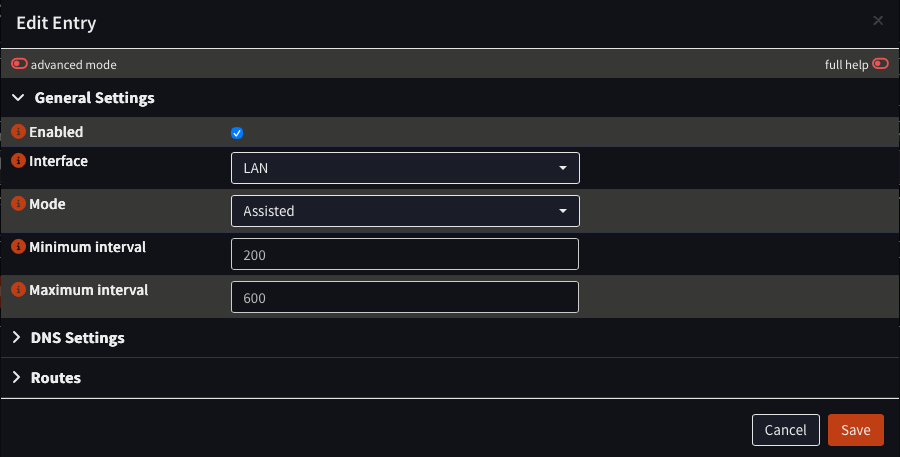Click the info icon next to Mode

click(17, 203)
